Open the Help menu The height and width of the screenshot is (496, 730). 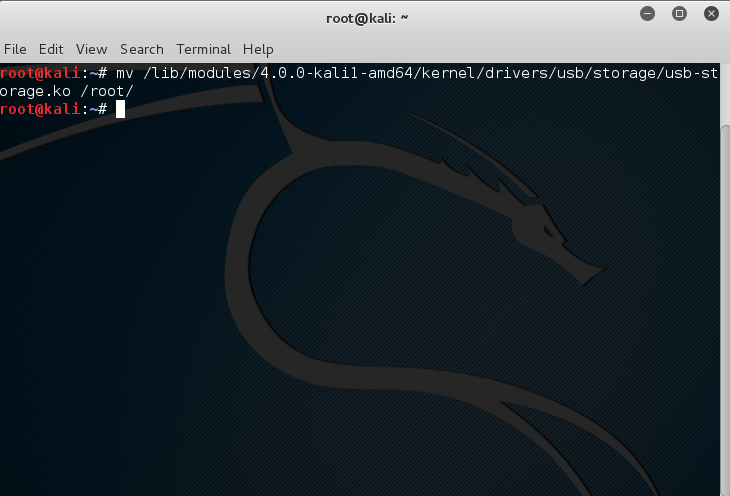[x=258, y=49]
